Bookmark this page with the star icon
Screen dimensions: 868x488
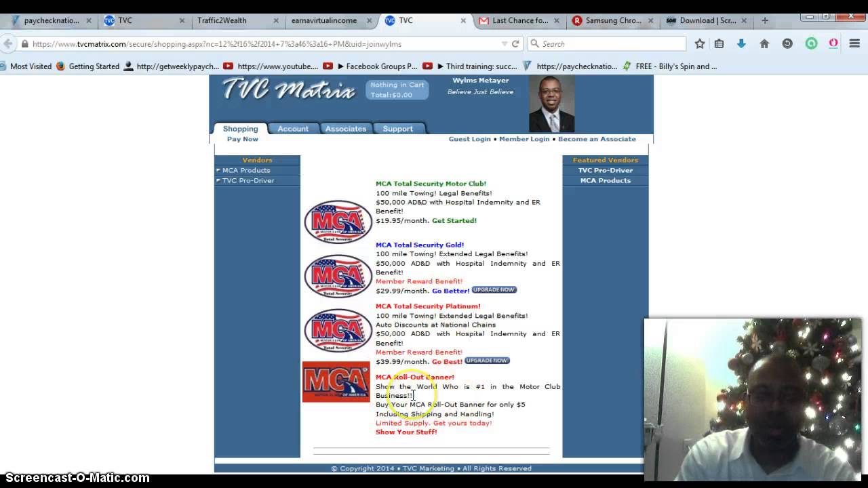[700, 43]
